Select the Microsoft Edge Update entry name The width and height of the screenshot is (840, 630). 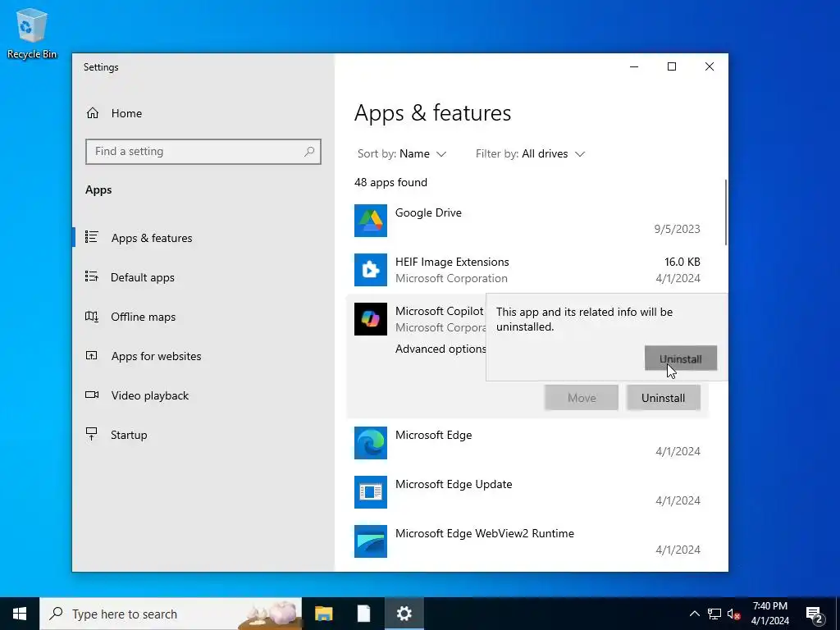(x=453, y=484)
